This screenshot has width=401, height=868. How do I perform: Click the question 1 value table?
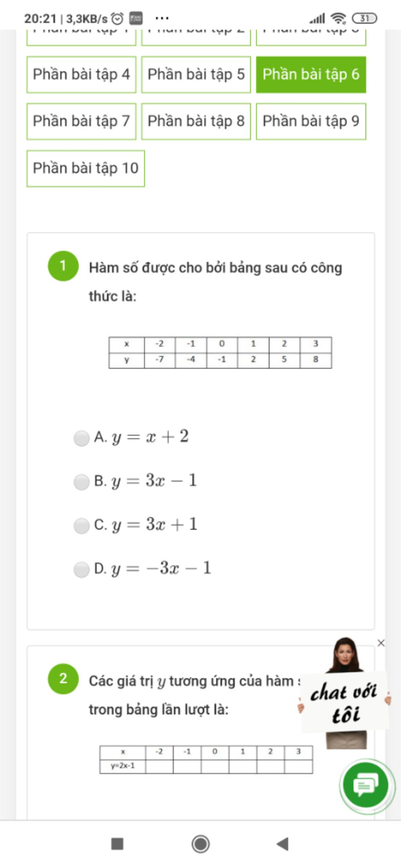[x=220, y=352]
